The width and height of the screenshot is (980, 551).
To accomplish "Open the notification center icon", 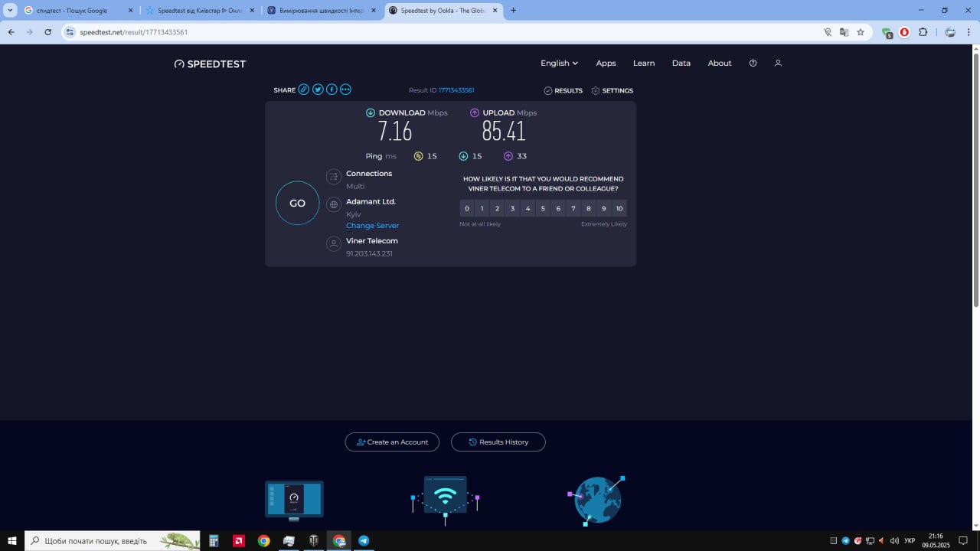I will point(963,541).
